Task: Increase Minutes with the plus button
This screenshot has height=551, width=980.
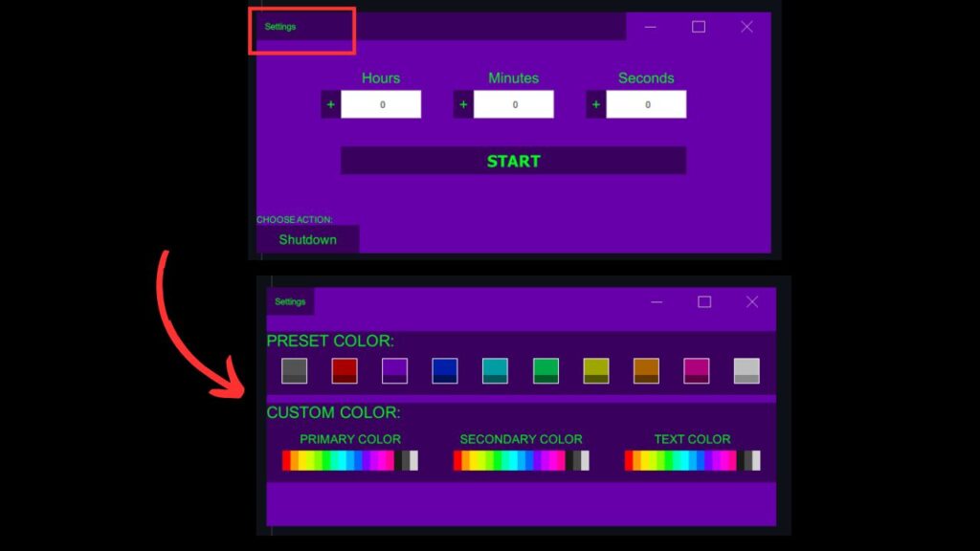Action: [x=463, y=104]
